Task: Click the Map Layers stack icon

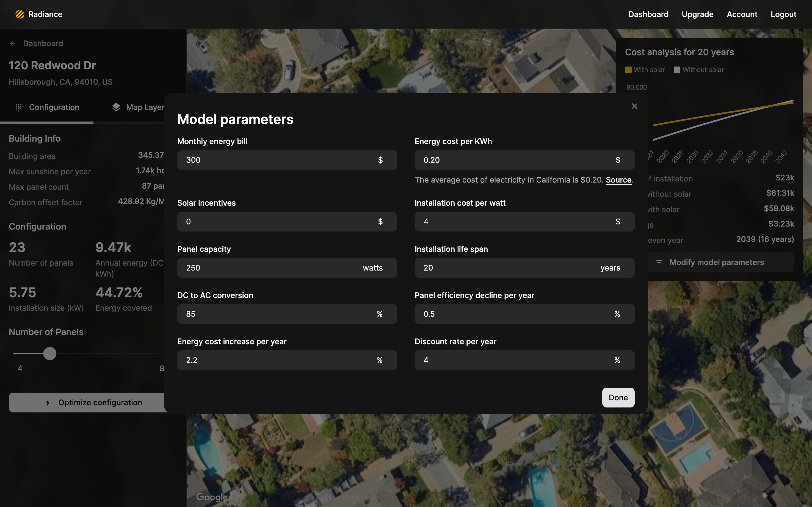Action: point(116,107)
